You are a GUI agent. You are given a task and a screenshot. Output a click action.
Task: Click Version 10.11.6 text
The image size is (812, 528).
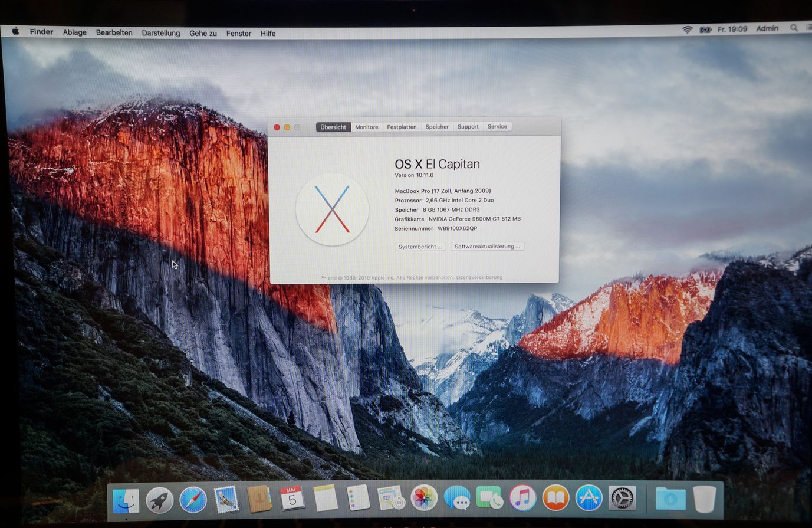(x=414, y=175)
